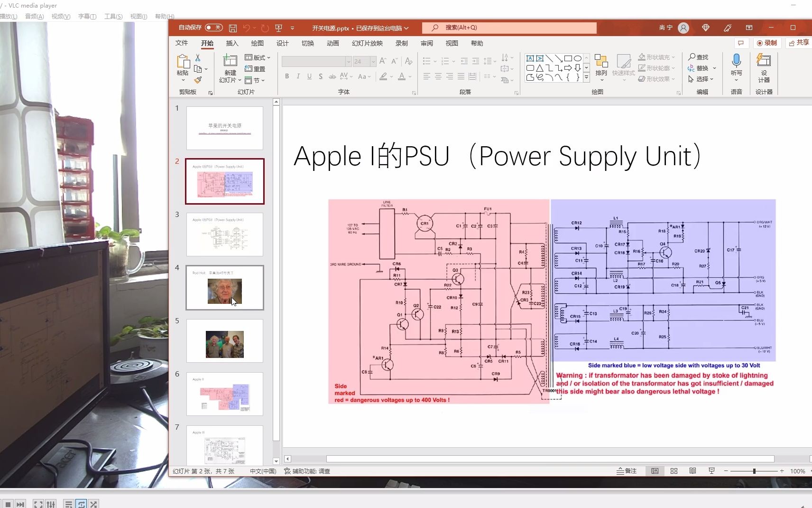Click the Paste clipboard icon
Image resolution: width=812 pixels, height=508 pixels.
pos(183,62)
